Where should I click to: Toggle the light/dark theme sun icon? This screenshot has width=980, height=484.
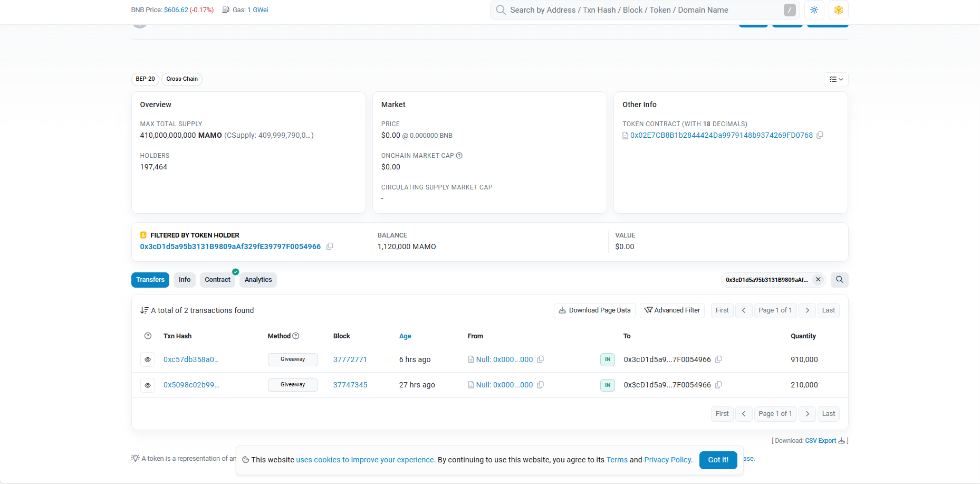(x=814, y=10)
